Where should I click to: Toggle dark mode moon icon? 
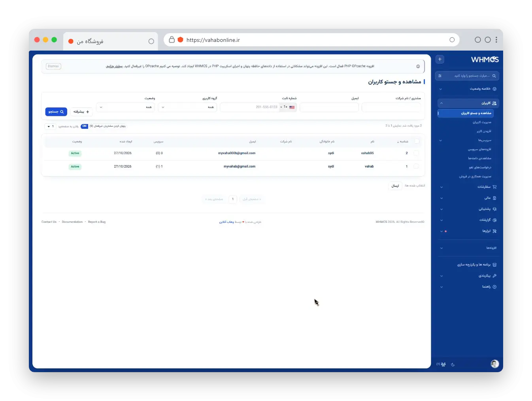point(453,365)
